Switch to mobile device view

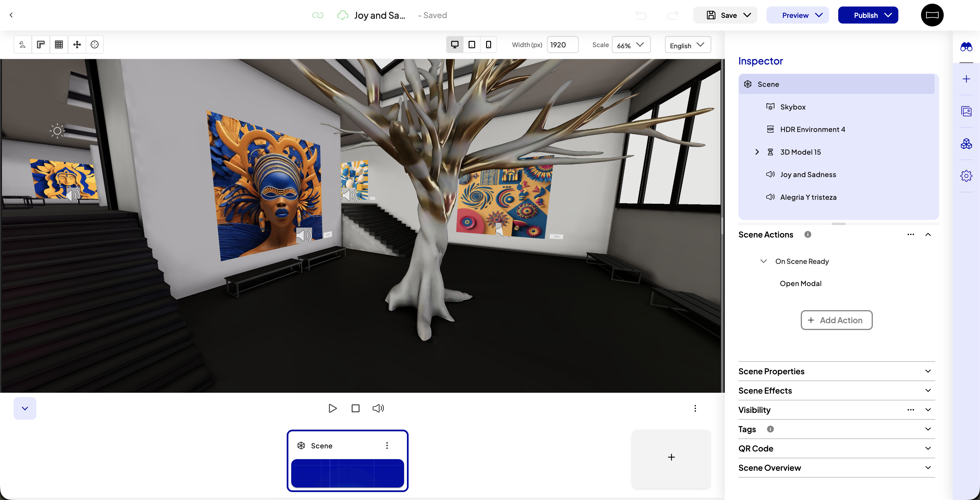489,45
